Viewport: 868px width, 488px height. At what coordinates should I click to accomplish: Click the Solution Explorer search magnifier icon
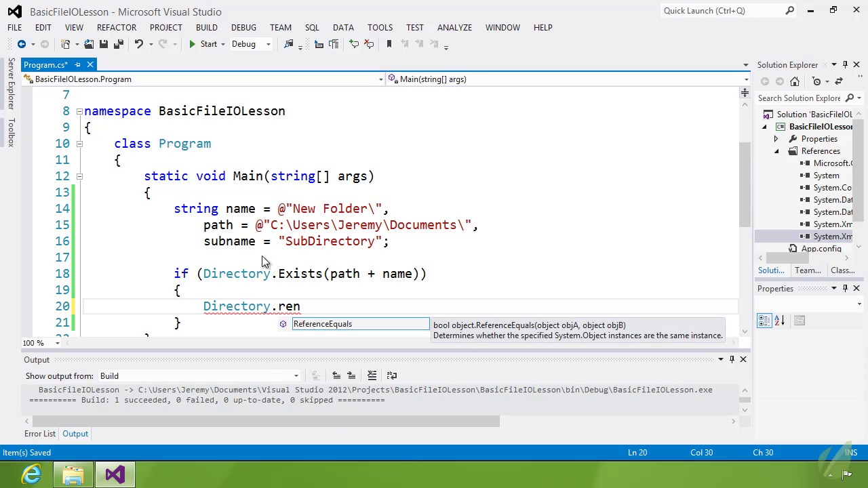click(850, 98)
